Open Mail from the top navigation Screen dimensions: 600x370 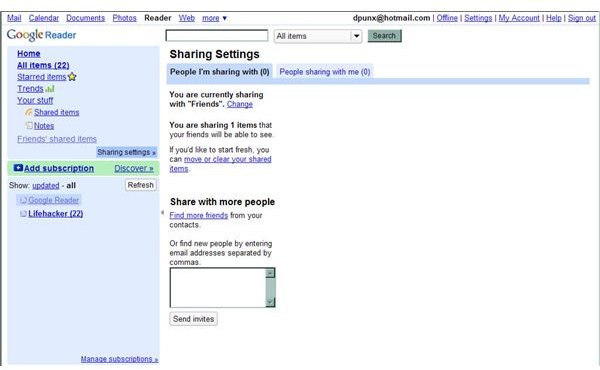14,18
